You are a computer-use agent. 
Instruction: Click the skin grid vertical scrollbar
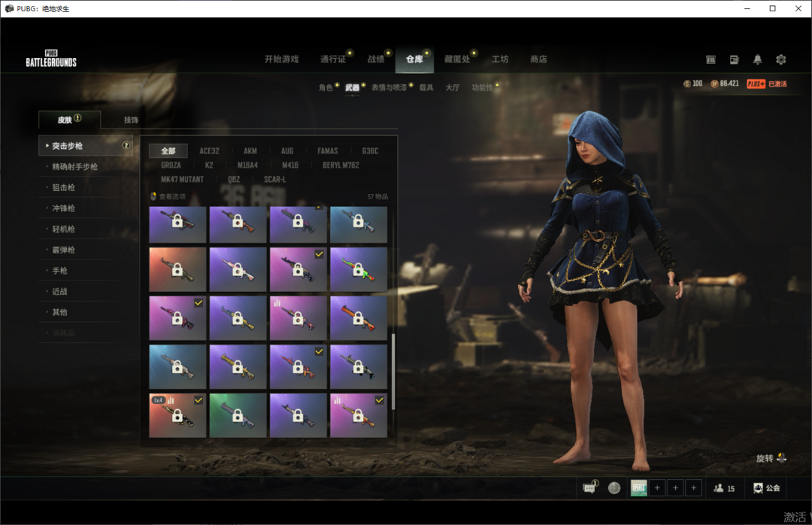[393, 372]
